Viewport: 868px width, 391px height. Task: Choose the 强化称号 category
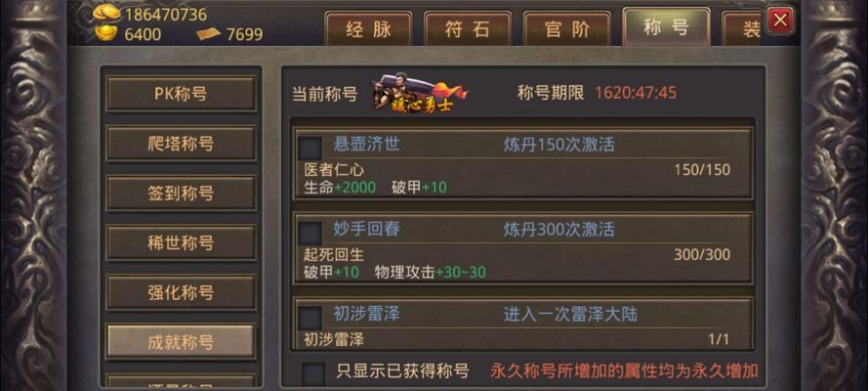click(x=181, y=292)
